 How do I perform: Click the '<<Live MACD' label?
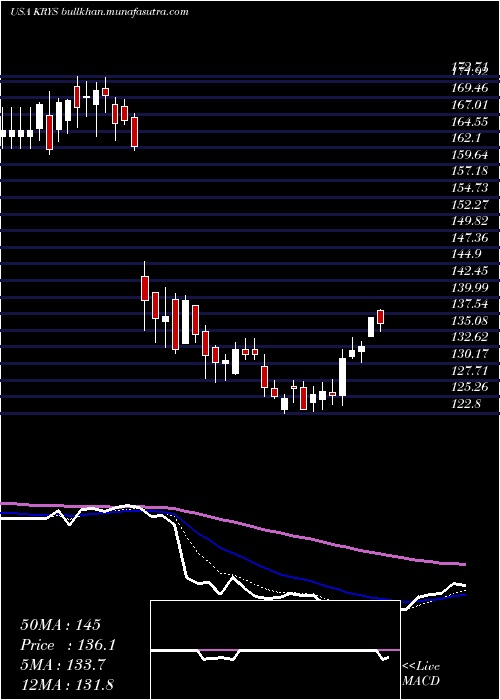point(421,674)
